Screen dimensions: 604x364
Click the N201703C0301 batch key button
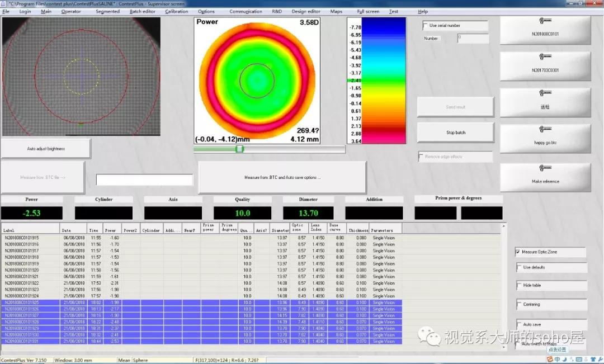pos(545,66)
